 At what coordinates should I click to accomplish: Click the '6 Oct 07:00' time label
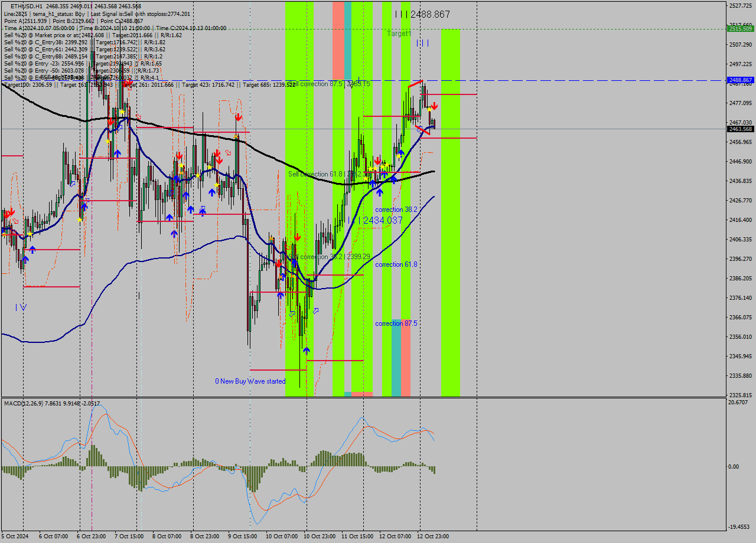[53, 537]
